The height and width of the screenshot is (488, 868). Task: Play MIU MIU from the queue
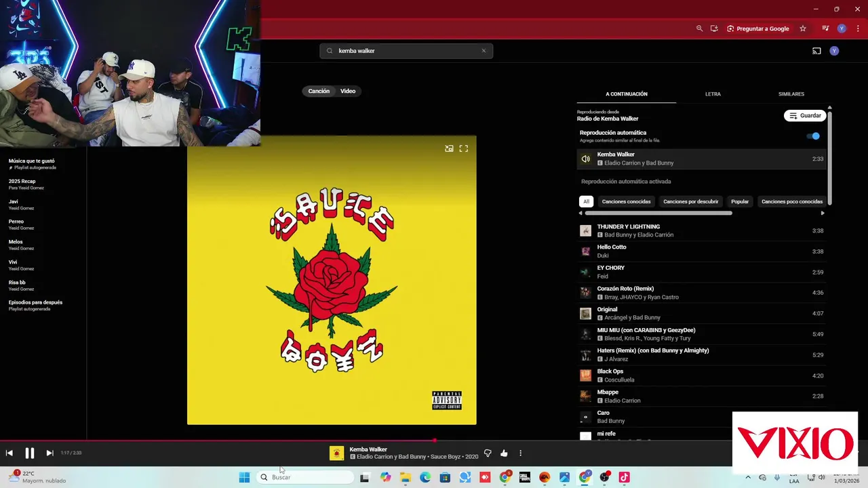[x=702, y=334]
